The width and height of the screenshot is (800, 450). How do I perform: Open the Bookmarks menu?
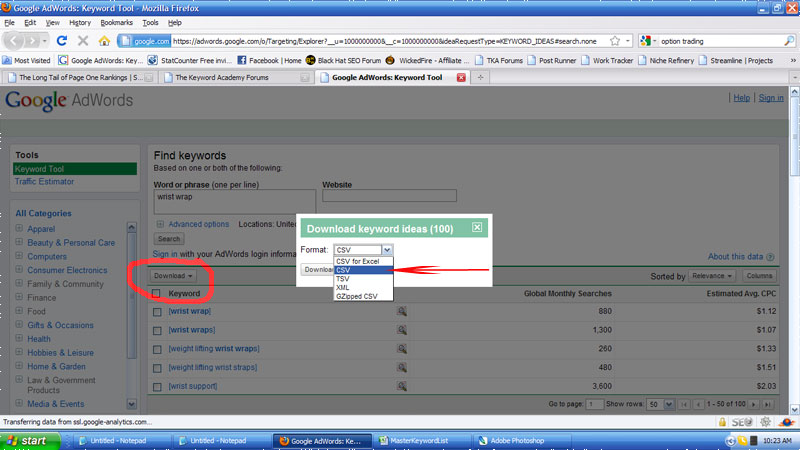[116, 22]
